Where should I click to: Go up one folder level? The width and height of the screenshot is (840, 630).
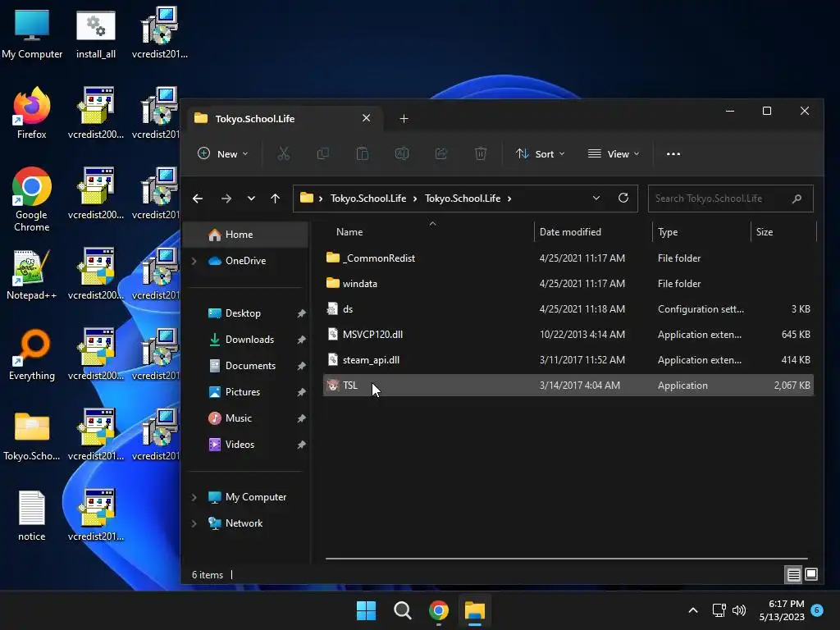[276, 199]
